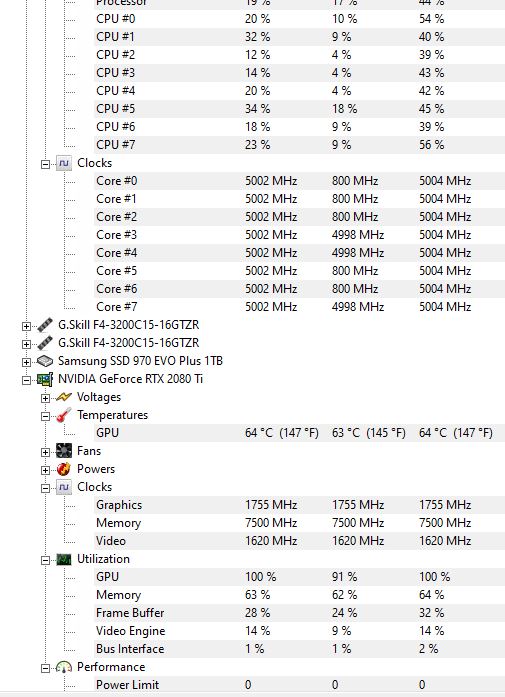Click the Voltages lightning bolt icon
Image resolution: width=505 pixels, height=697 pixels.
[x=64, y=397]
